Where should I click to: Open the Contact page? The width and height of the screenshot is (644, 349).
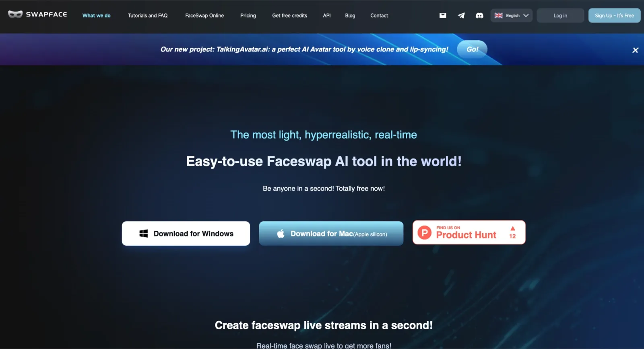[379, 15]
